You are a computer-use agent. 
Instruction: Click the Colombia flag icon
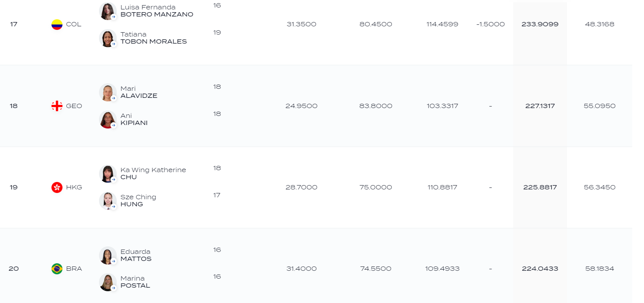pos(57,24)
